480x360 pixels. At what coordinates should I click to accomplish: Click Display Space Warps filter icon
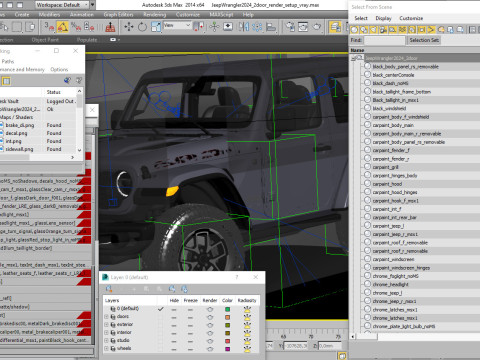pyautogui.click(x=403, y=30)
